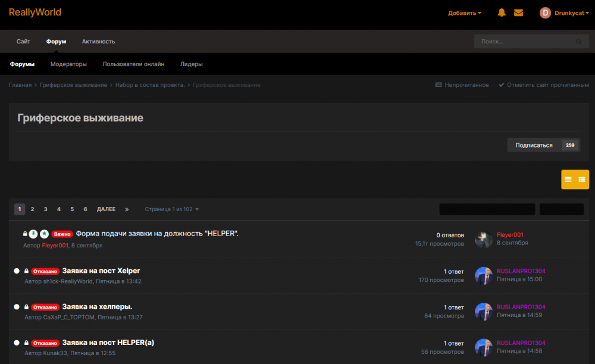Open the Модераторы submenu item

(68, 64)
